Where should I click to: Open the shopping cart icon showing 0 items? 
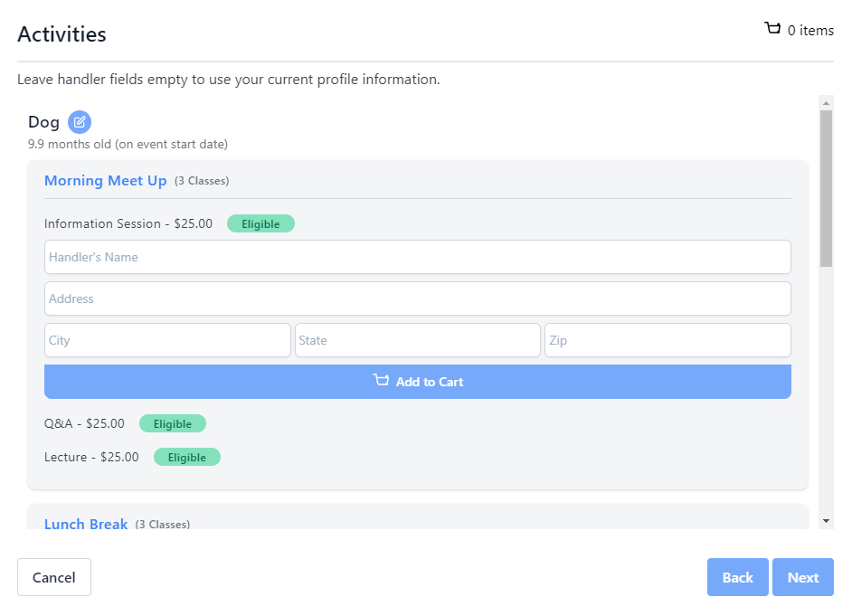(772, 29)
